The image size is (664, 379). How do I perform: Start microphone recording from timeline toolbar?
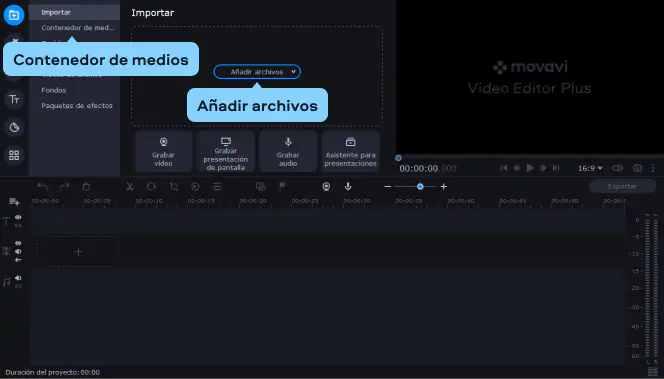point(348,186)
